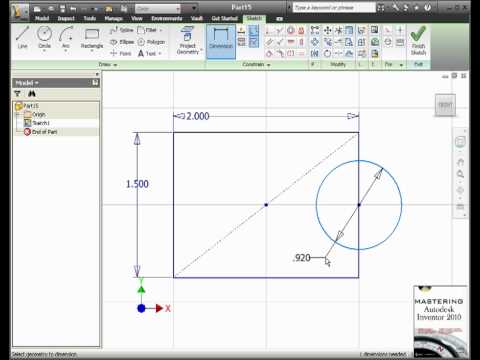Select the Rectangle sketch tool
Viewport: 480px width, 360px height.
click(x=92, y=37)
